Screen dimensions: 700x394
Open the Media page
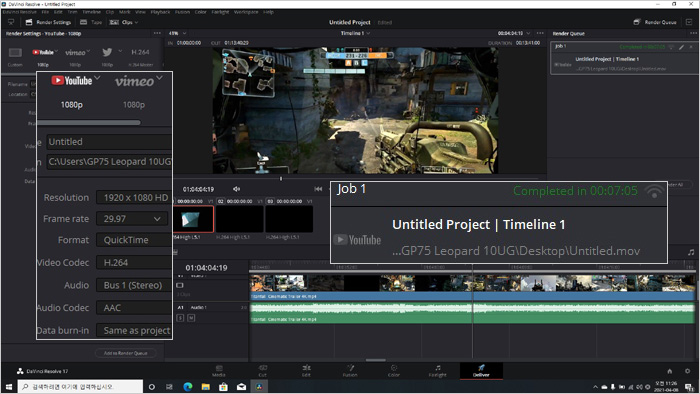pyautogui.click(x=219, y=371)
